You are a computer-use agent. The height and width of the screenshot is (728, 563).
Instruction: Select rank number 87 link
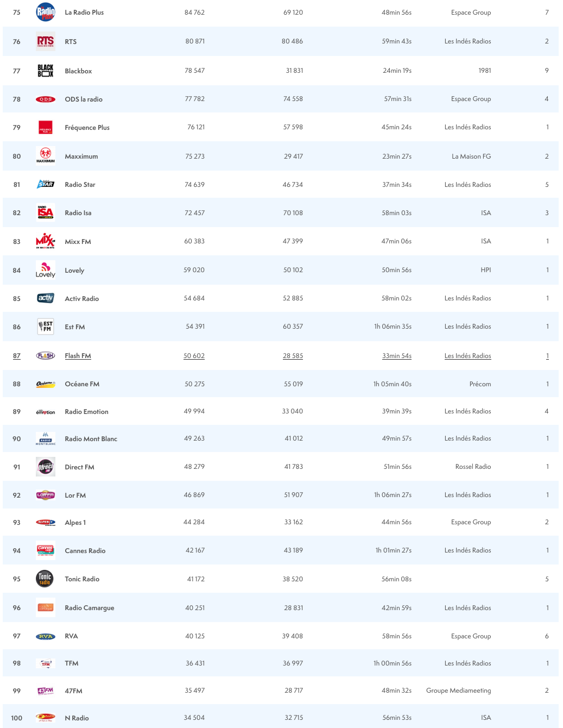(x=17, y=356)
